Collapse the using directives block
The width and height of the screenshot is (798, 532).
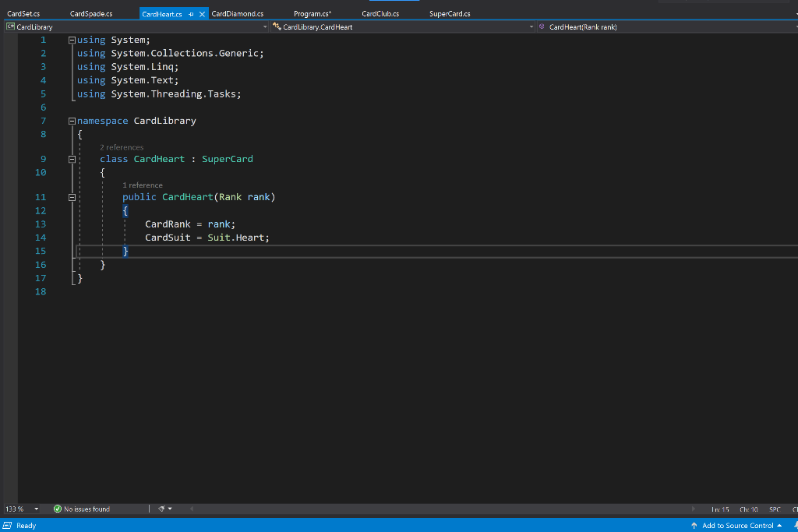click(72, 41)
